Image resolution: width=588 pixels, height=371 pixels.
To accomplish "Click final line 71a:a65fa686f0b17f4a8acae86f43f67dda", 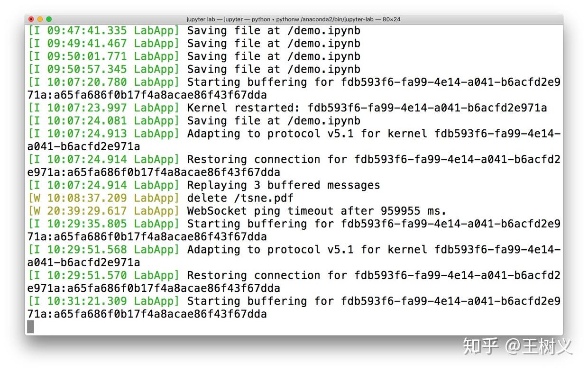I will [x=147, y=314].
